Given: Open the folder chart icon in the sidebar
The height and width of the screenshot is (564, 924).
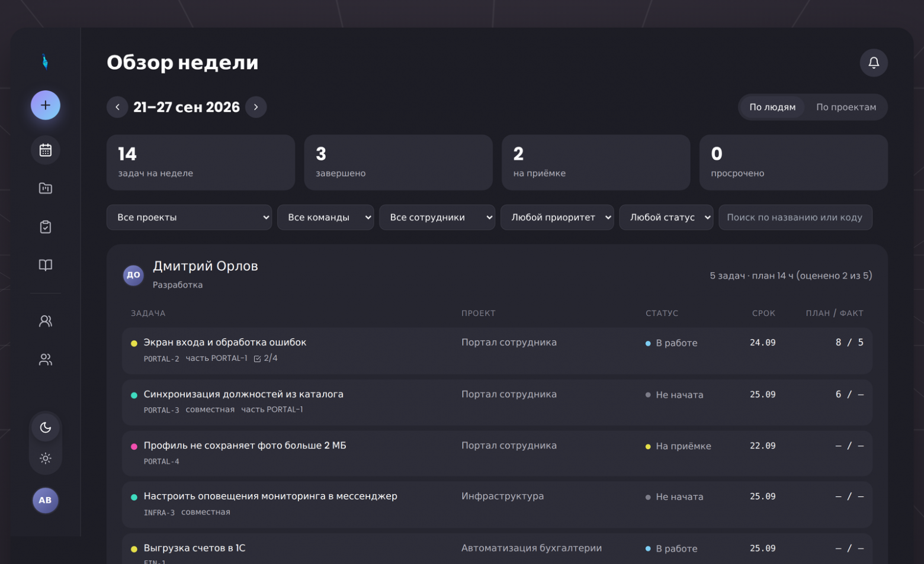Looking at the screenshot, I should click(46, 188).
